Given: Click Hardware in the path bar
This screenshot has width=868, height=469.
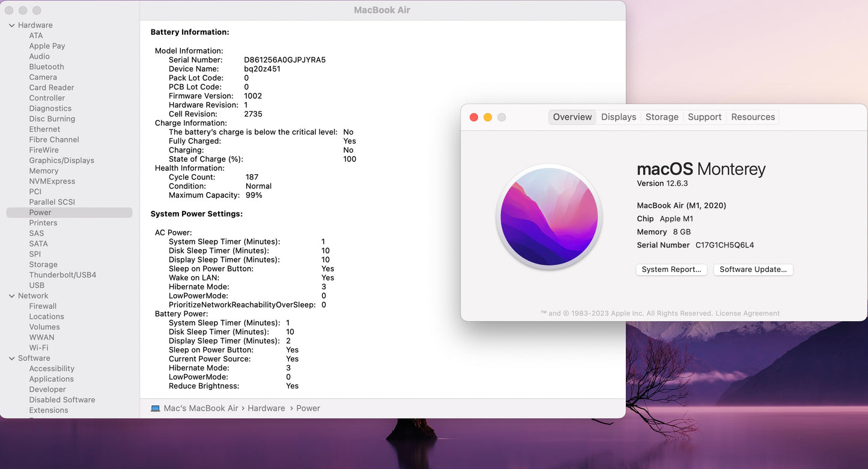Looking at the screenshot, I should 266,408.
